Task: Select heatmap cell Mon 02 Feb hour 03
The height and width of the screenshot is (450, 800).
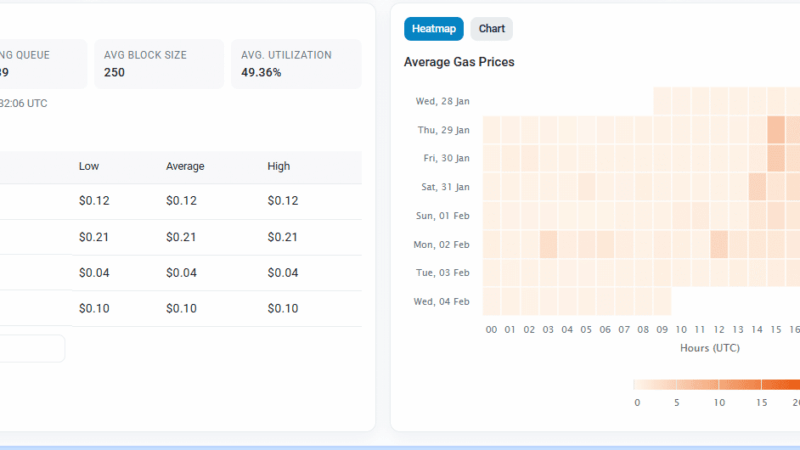Action: click(x=549, y=244)
